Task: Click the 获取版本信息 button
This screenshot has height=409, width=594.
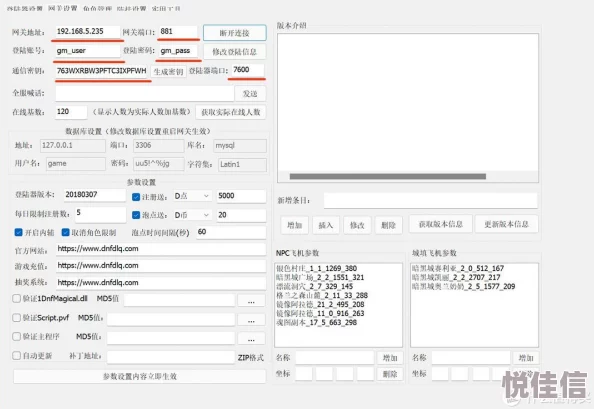Action: [441, 224]
